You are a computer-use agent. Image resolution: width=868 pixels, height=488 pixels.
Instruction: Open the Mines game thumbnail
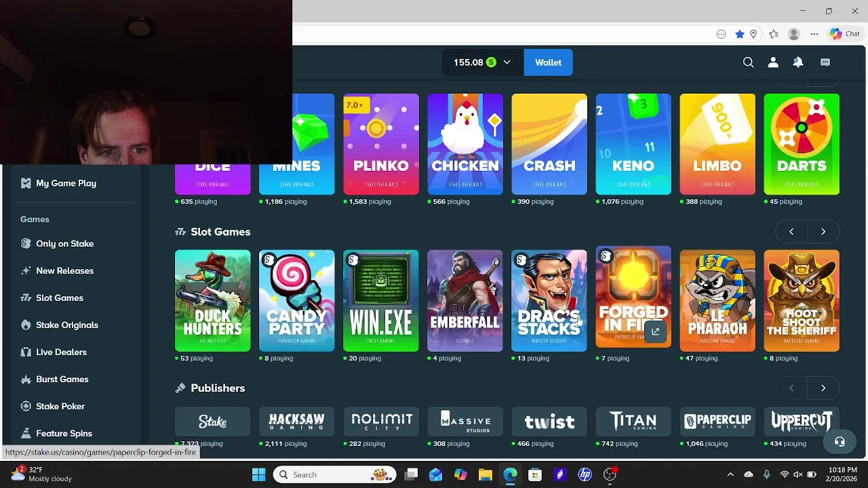tap(296, 144)
